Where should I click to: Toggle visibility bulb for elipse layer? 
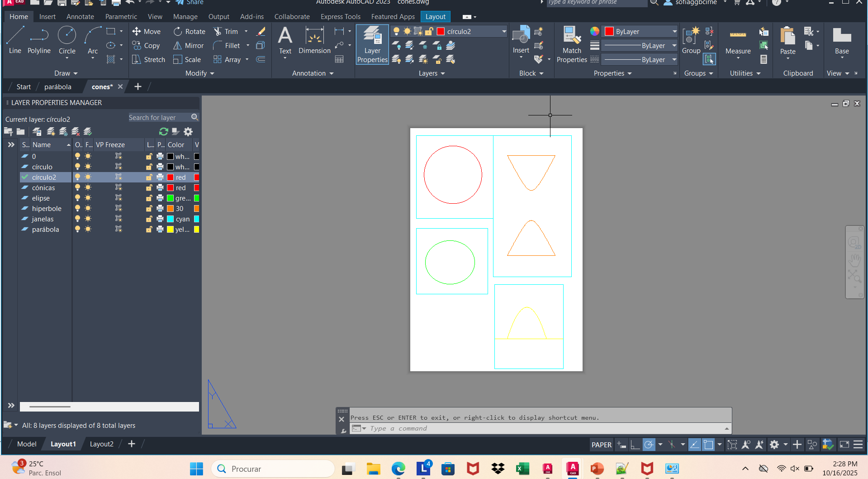pos(77,198)
